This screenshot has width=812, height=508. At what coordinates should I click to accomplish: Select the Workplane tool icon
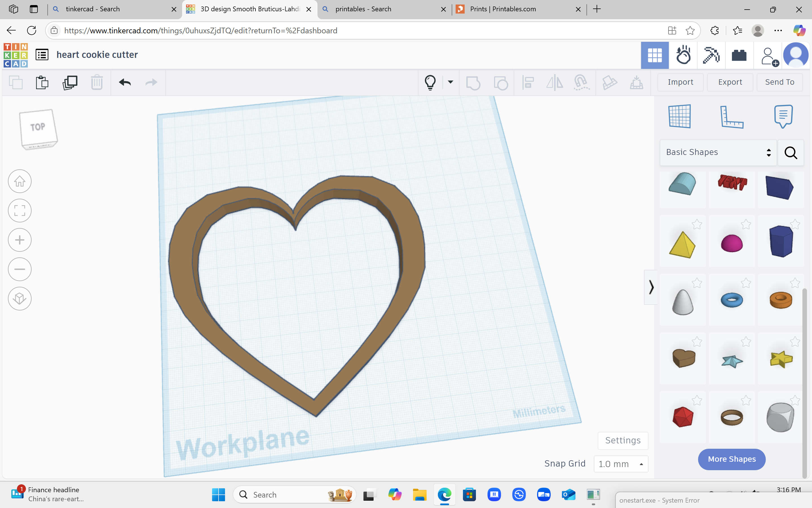[x=679, y=116]
